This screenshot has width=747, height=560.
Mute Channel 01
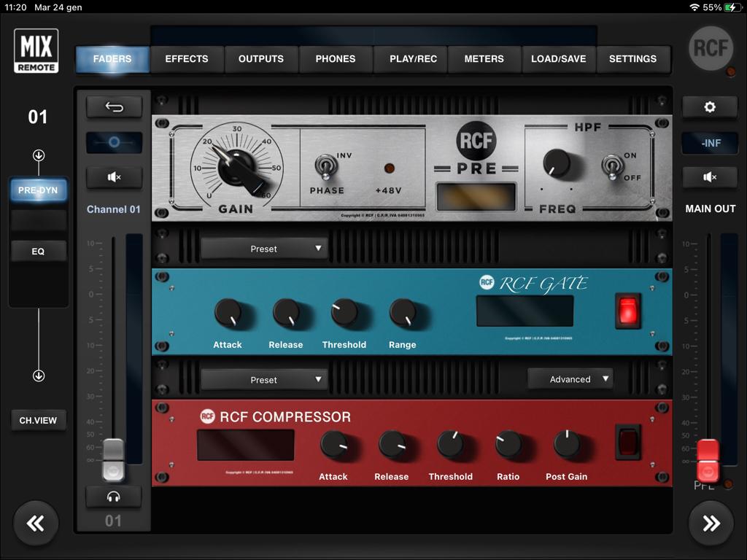(115, 177)
